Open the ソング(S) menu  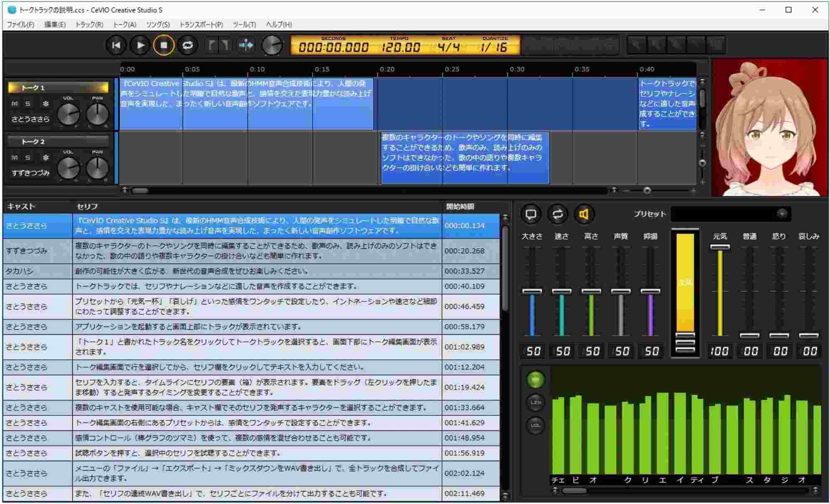point(158,25)
